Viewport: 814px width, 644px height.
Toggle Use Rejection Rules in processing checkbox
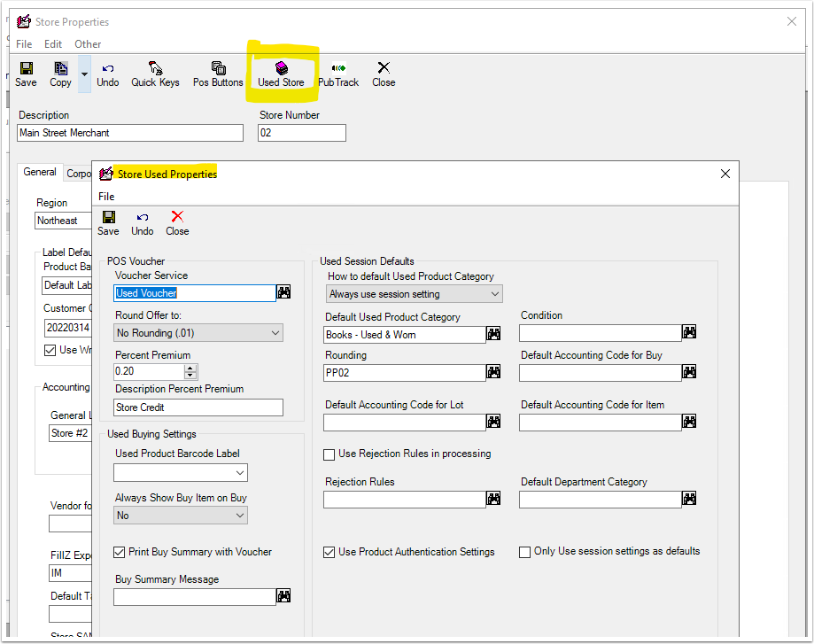pyautogui.click(x=329, y=455)
